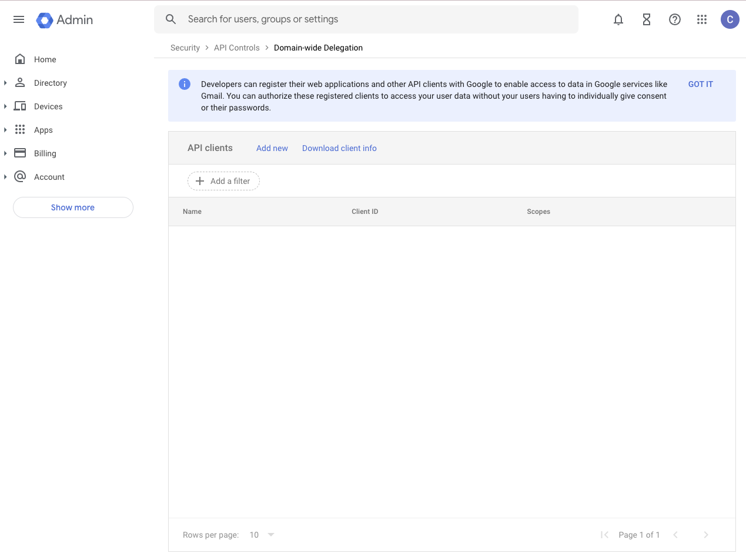Open the Help question mark icon
746x560 pixels.
[674, 19]
